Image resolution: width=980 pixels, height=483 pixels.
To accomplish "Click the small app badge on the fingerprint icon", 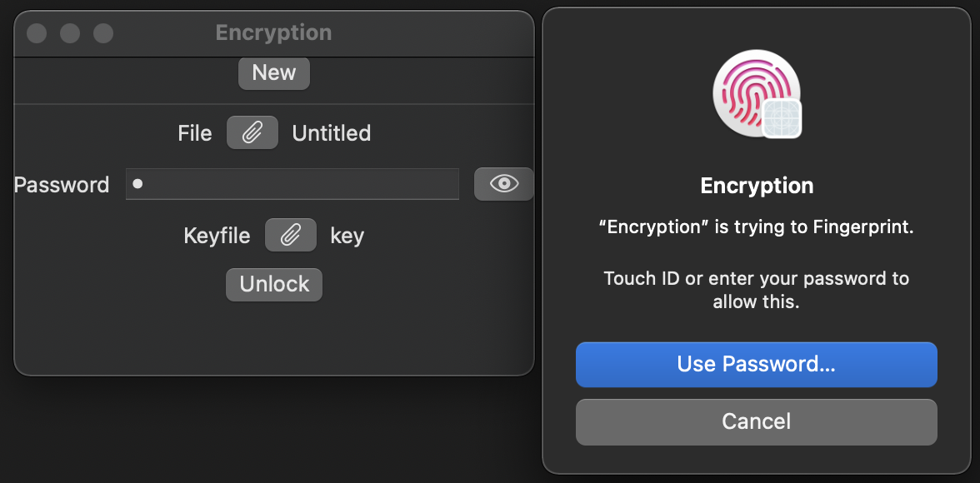I will pos(782,119).
